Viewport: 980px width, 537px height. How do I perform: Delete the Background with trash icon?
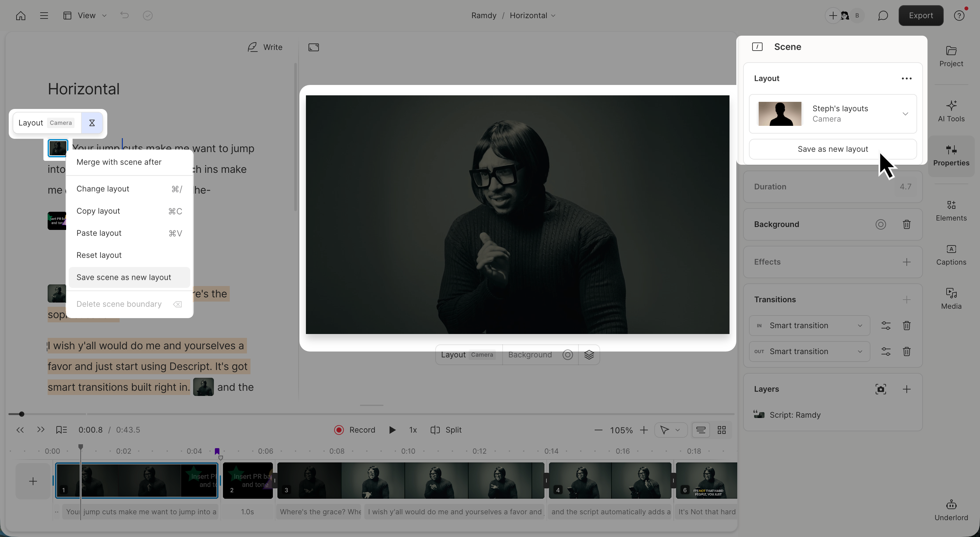point(906,224)
